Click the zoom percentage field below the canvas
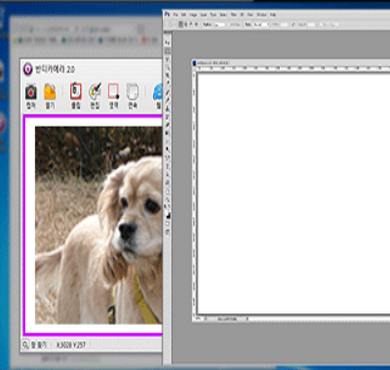This screenshot has height=370, width=390. click(198, 319)
